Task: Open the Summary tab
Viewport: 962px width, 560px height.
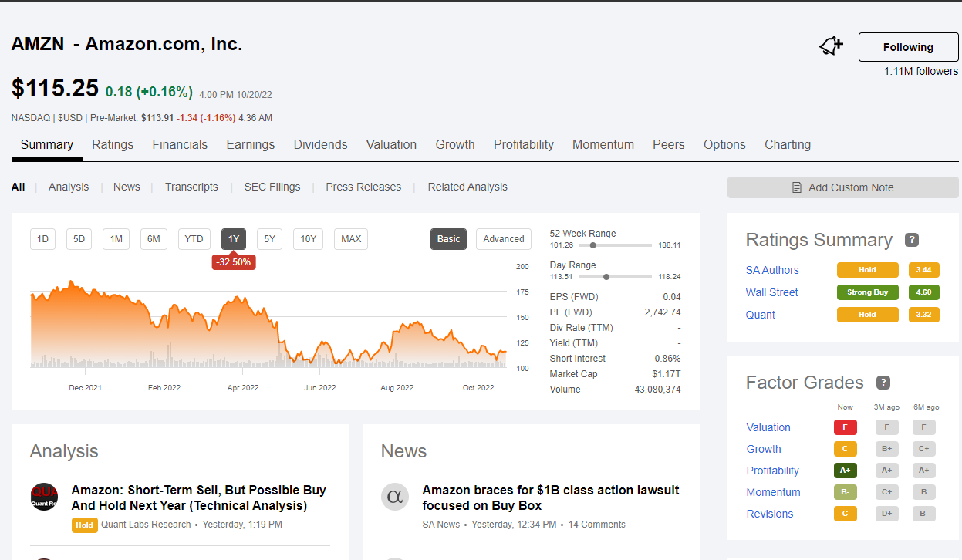Action: click(47, 144)
